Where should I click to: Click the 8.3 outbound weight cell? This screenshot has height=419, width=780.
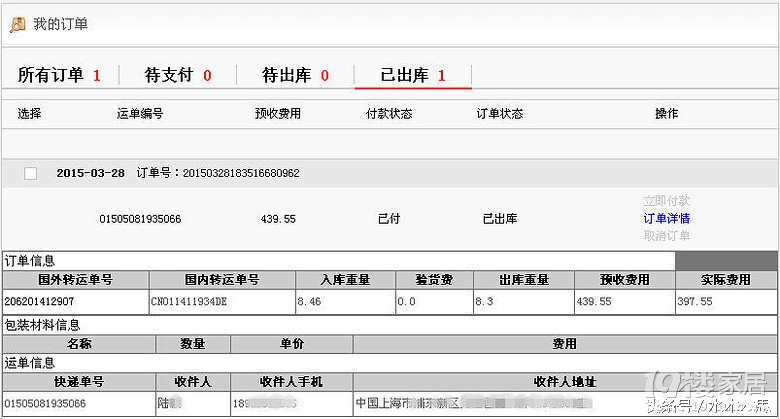coord(524,302)
